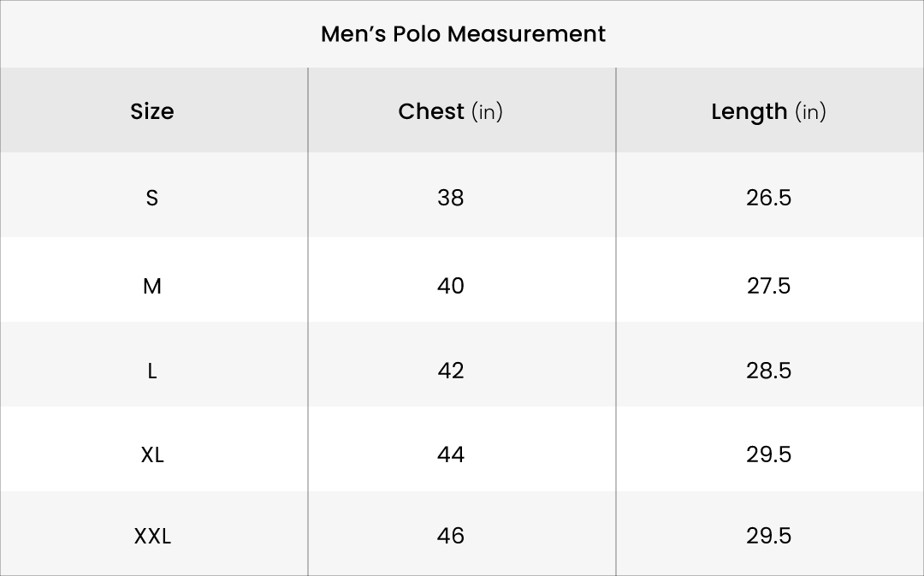Select chest value 42

pos(450,371)
